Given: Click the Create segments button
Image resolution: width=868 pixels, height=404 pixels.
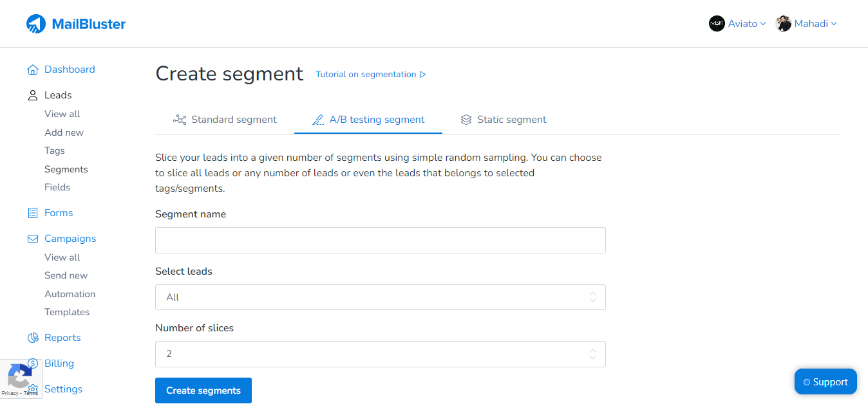Looking at the screenshot, I should 203,390.
